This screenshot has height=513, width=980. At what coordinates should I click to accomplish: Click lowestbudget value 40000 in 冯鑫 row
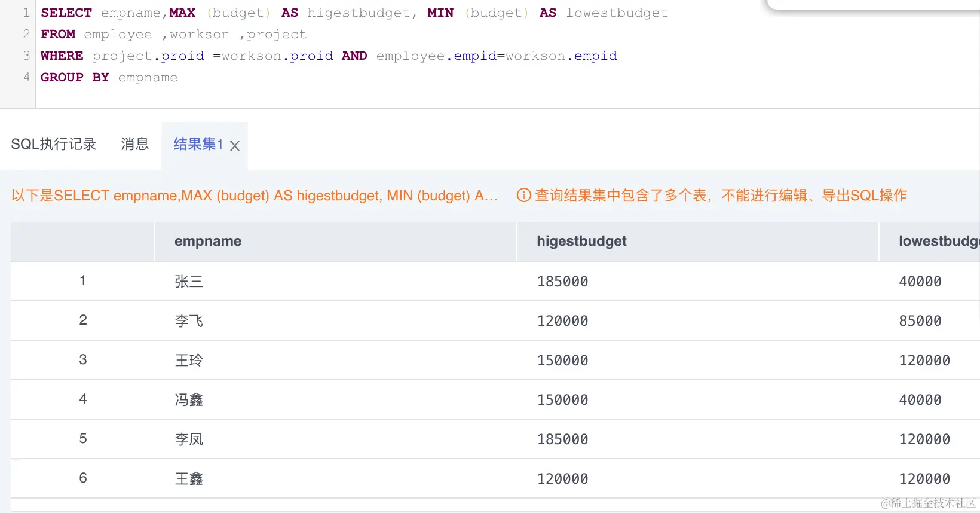coord(920,399)
